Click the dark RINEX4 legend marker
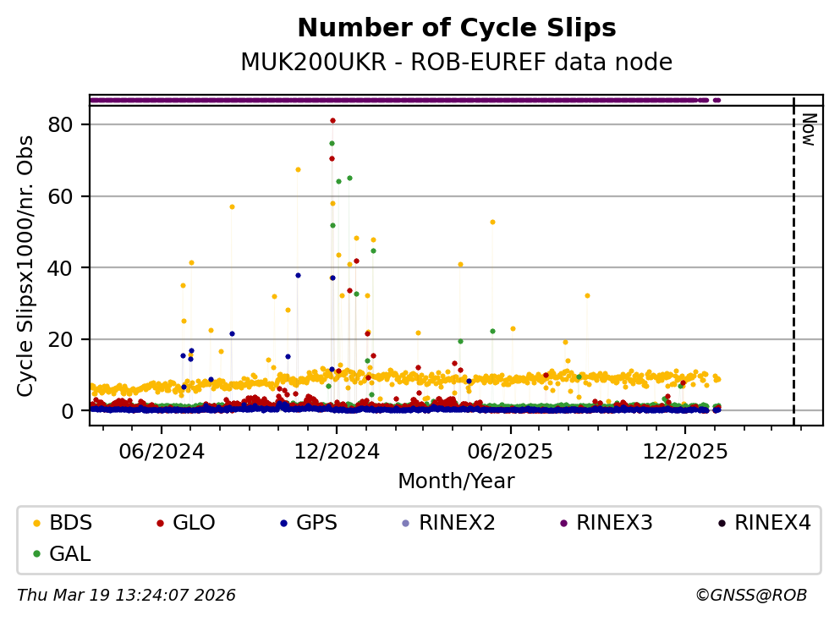The image size is (840, 621). click(x=721, y=523)
